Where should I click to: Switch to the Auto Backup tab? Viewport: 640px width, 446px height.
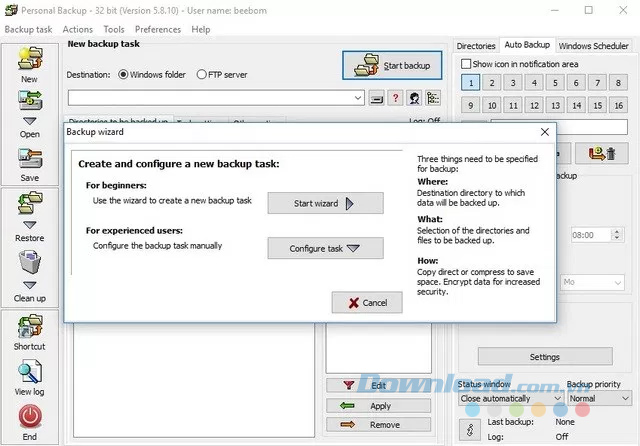click(527, 45)
